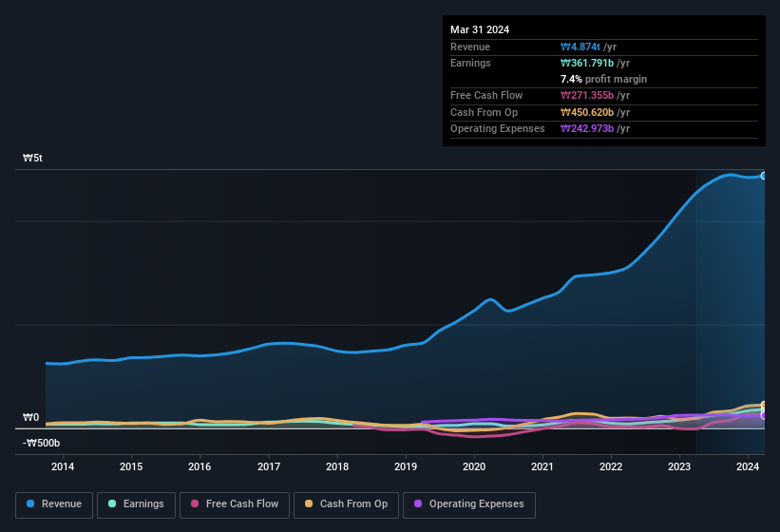This screenshot has height=532, width=780.
Task: Click the ₩5t y-axis label
Action: (x=33, y=159)
